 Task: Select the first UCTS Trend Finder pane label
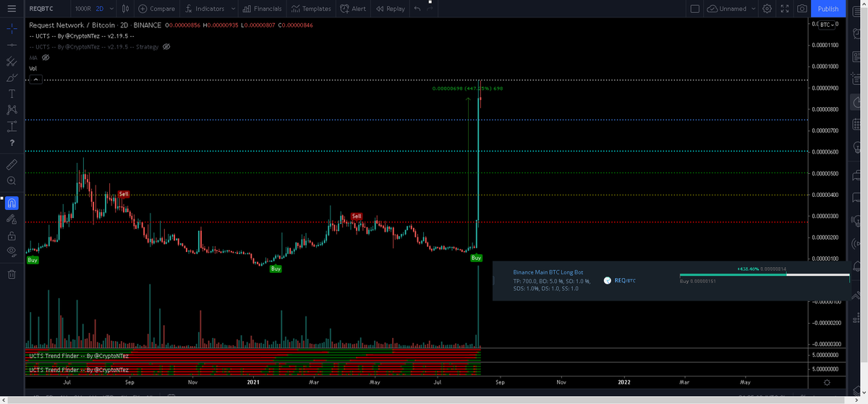click(x=79, y=355)
